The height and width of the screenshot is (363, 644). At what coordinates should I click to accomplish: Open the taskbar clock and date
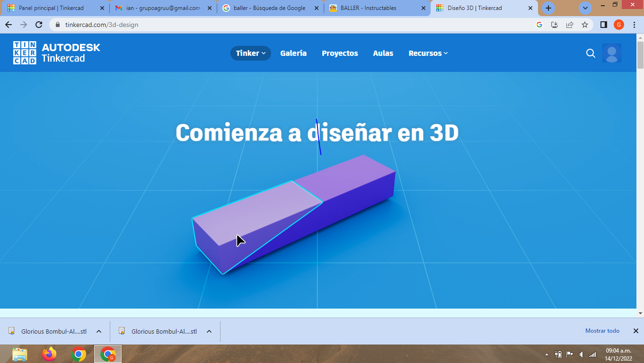[x=618, y=354]
